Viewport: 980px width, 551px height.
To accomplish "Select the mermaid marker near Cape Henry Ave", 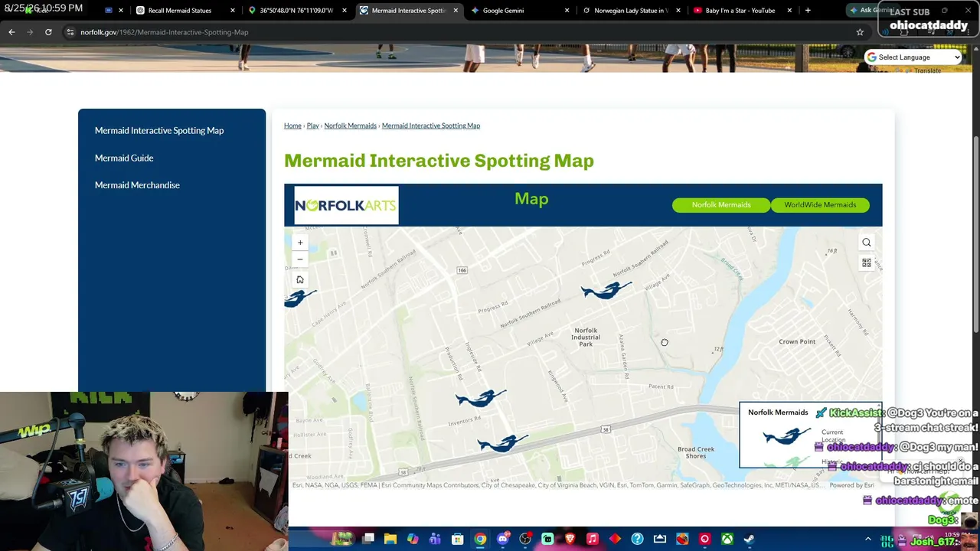I will [x=299, y=298].
